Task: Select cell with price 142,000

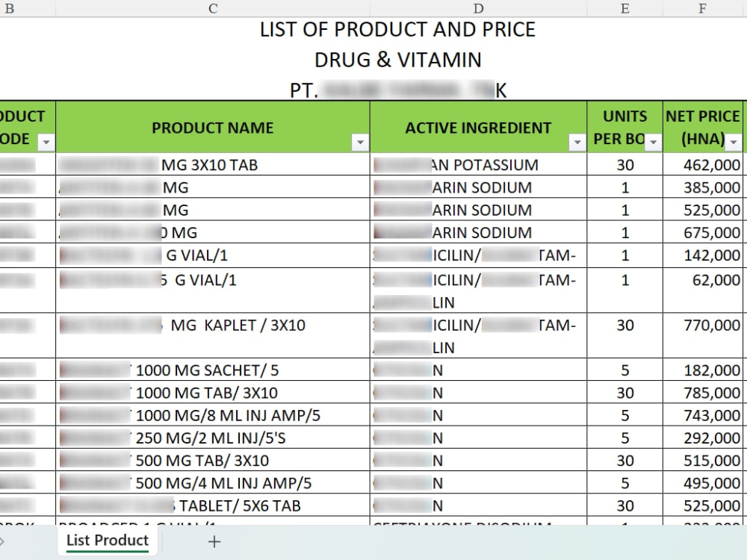Action: (703, 255)
